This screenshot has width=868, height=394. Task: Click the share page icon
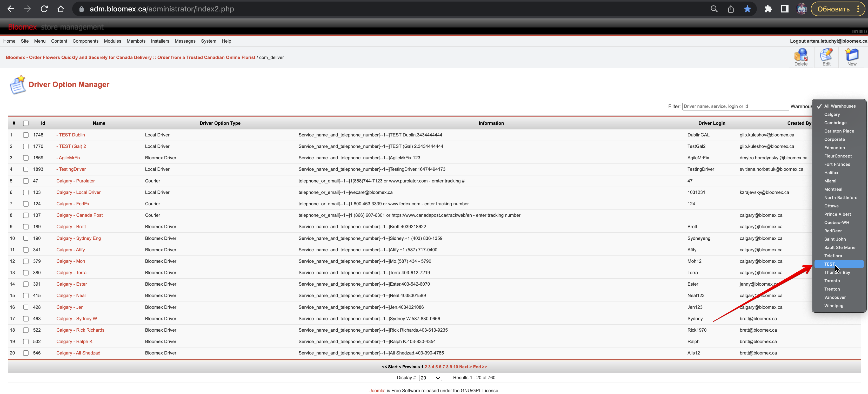coord(731,9)
